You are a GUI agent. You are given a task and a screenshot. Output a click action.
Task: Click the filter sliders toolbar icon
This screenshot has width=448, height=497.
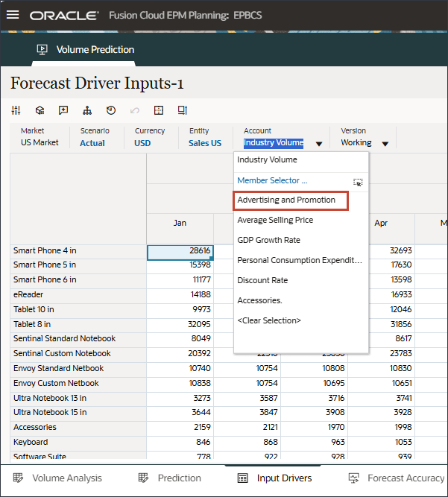click(x=16, y=110)
